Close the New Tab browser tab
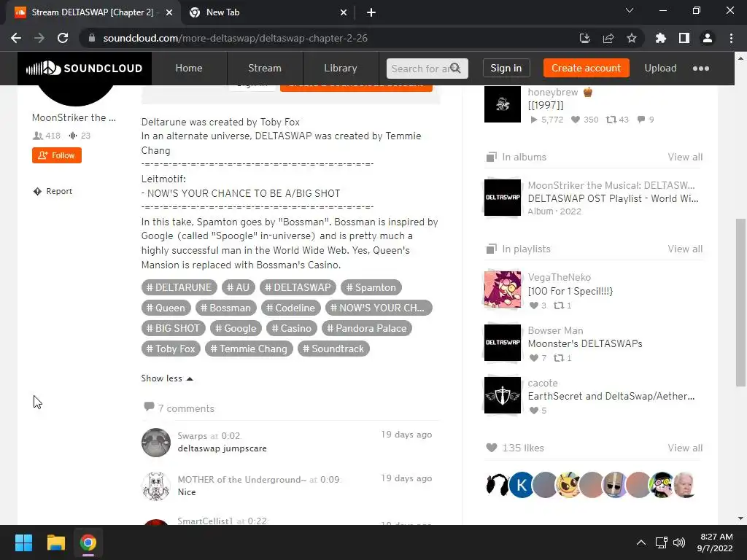Viewport: 747px width, 560px height. coord(344,13)
